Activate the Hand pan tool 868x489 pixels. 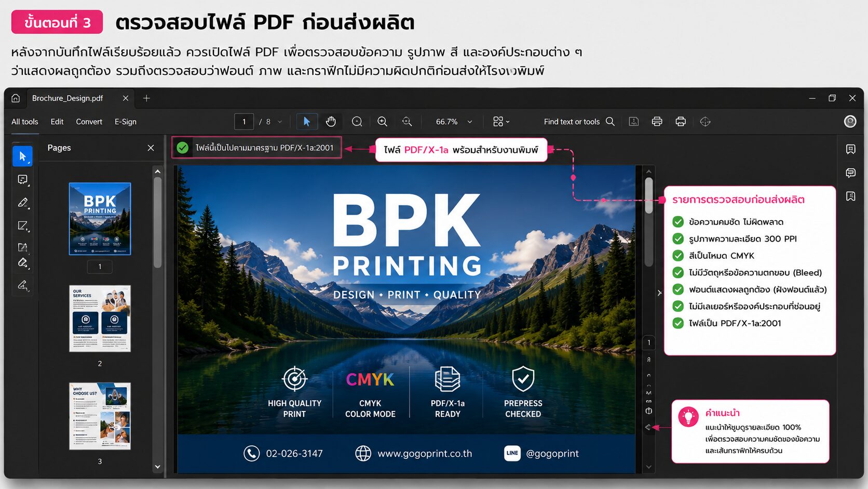coord(331,122)
